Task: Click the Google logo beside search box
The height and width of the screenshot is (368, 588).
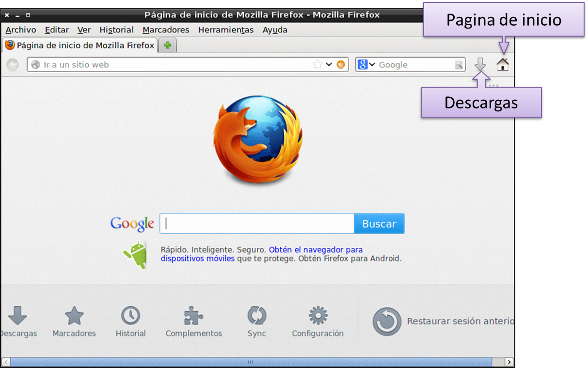Action: [x=132, y=223]
